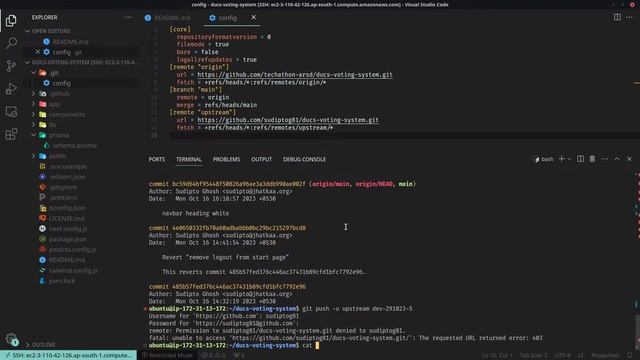
Task: Switch to the README.md editor tab
Action: 167,18
